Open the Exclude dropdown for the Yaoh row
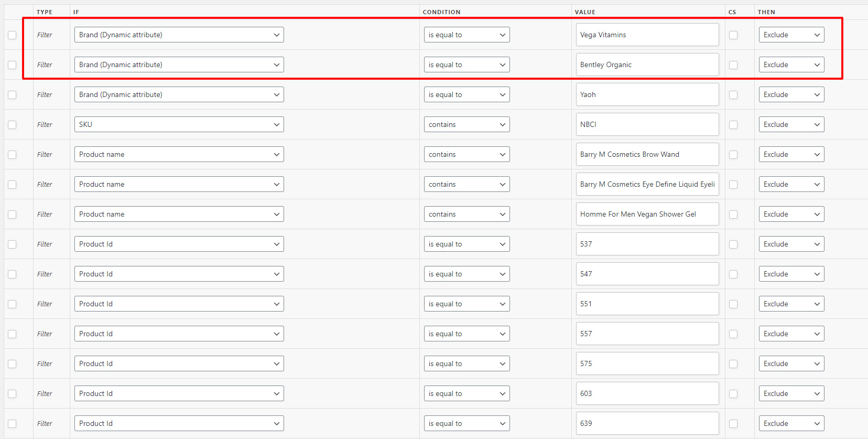868x439 pixels. click(791, 94)
